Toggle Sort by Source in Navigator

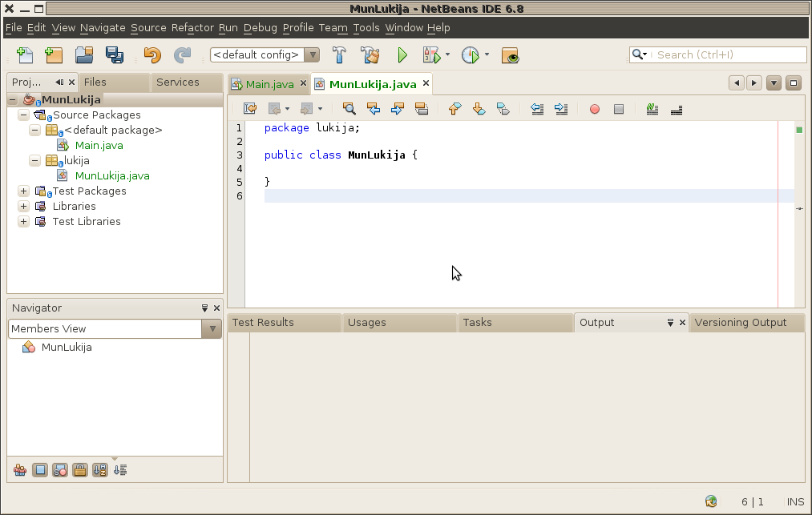[120, 470]
